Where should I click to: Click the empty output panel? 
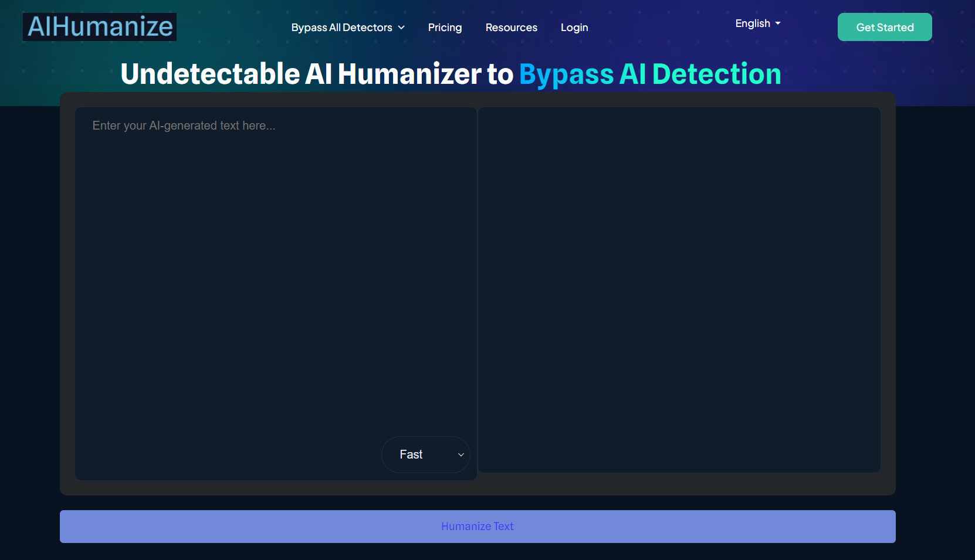click(x=679, y=287)
